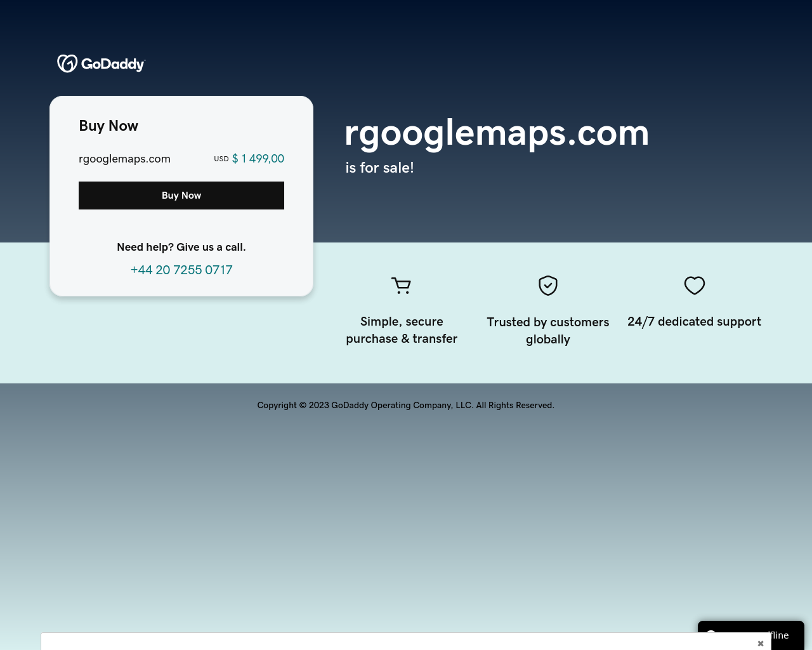Click the copyright notice text
Viewport: 812px width, 650px height.
(x=406, y=405)
